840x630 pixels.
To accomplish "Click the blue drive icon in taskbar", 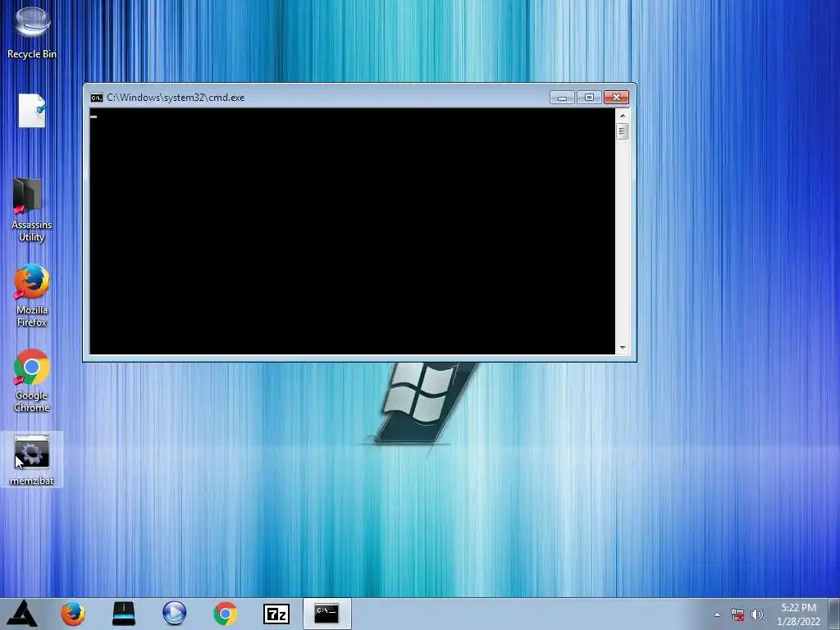I will 124,614.
